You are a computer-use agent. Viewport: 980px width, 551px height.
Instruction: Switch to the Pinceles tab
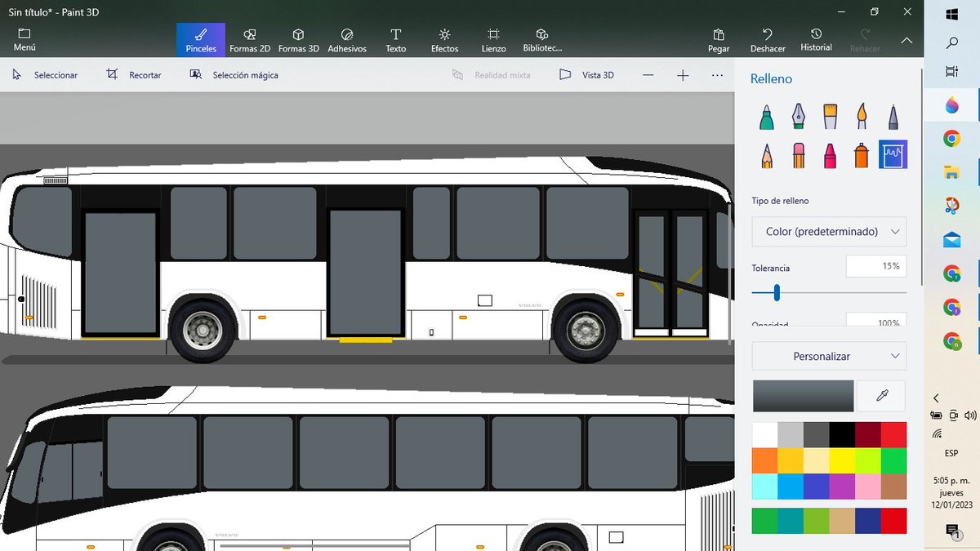pyautogui.click(x=201, y=40)
